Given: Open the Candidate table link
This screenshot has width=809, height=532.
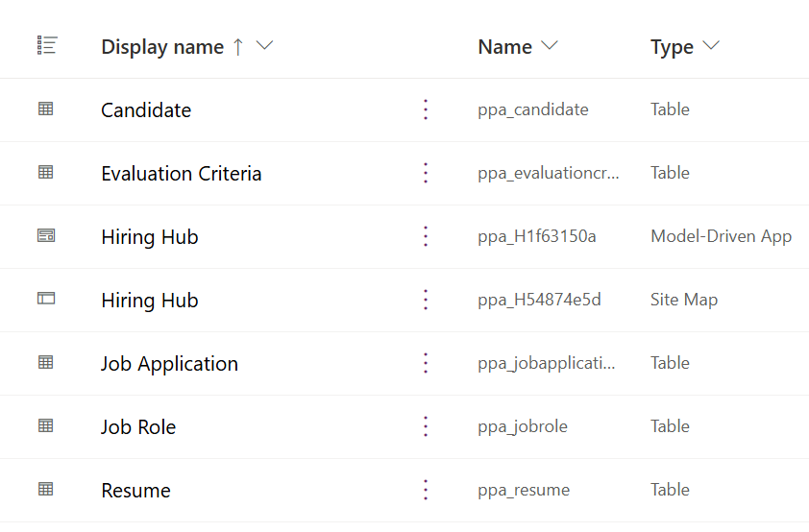Looking at the screenshot, I should [x=146, y=110].
